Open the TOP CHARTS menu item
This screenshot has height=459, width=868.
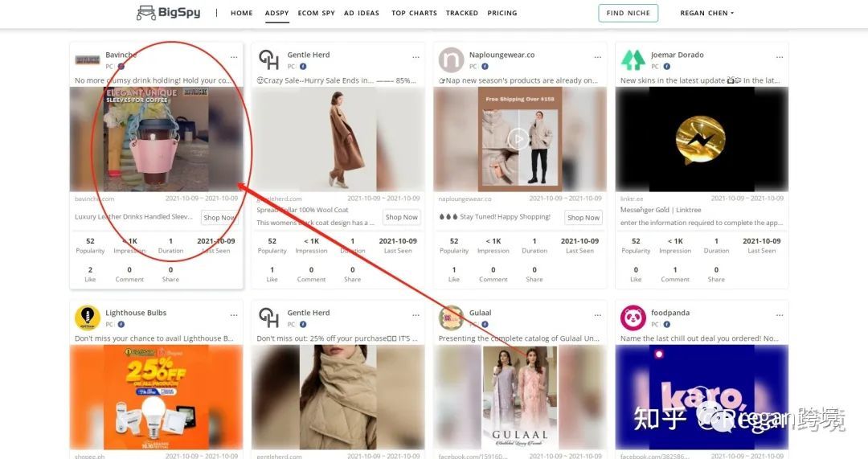point(414,13)
